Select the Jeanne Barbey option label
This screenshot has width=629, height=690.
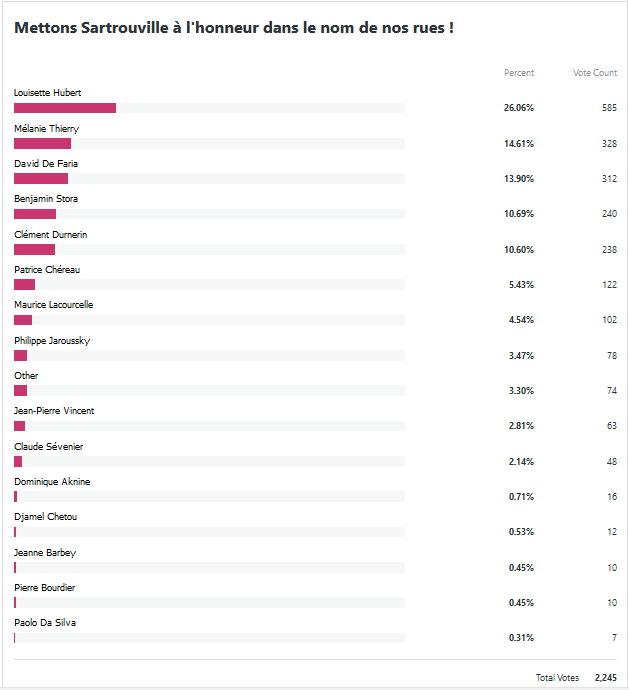tap(45, 553)
